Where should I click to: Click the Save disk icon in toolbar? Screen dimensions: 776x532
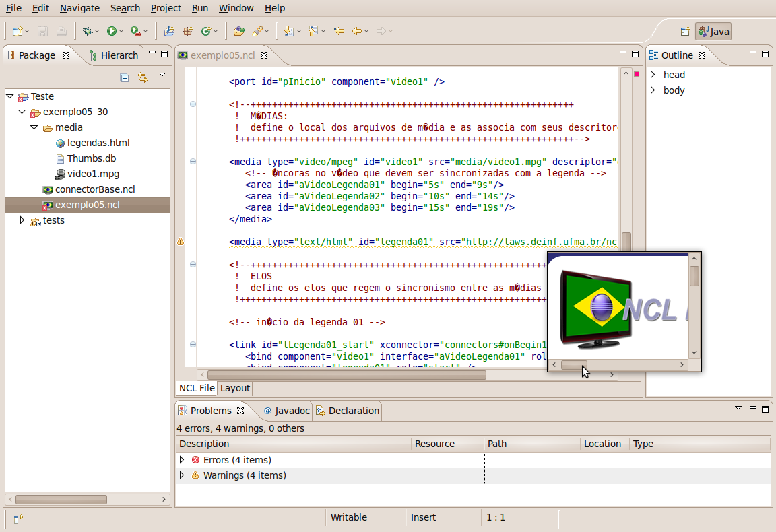click(x=42, y=31)
